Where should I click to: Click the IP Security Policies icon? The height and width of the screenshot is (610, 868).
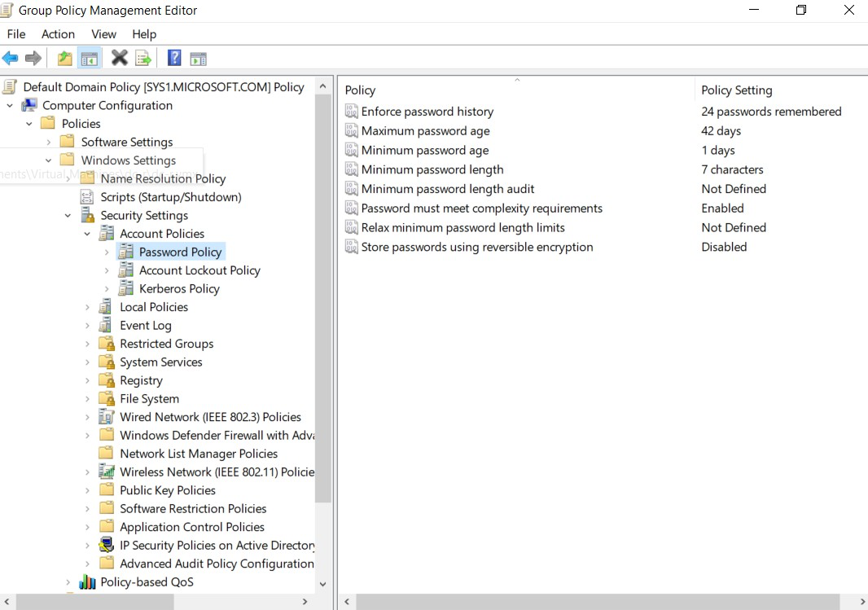(107, 545)
